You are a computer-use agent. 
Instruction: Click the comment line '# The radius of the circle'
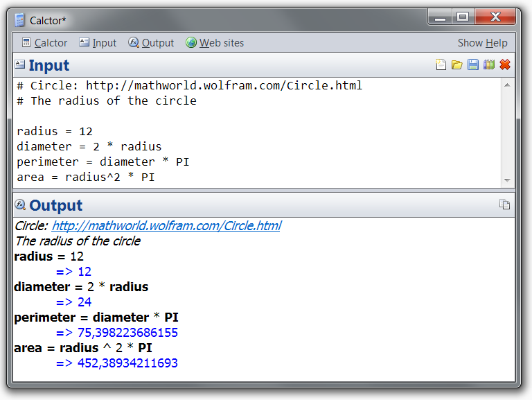(x=107, y=101)
